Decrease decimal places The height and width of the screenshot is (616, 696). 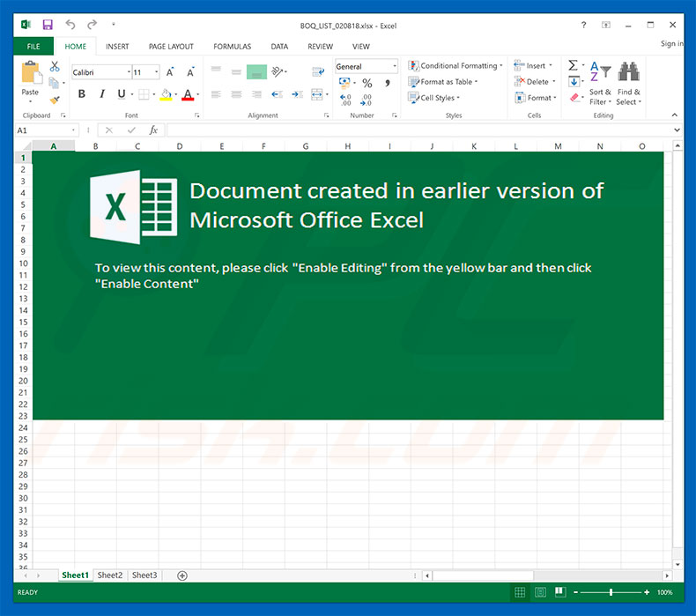(x=366, y=100)
